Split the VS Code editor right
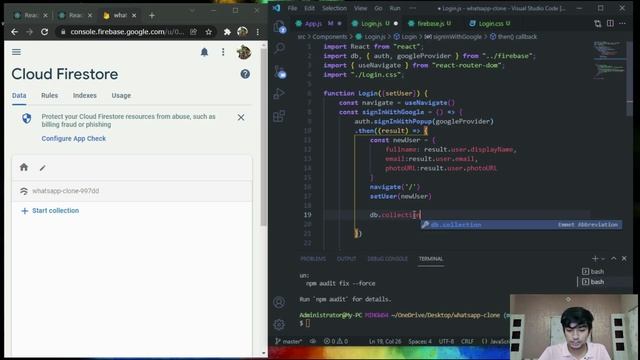The height and width of the screenshot is (360, 640). (x=610, y=24)
